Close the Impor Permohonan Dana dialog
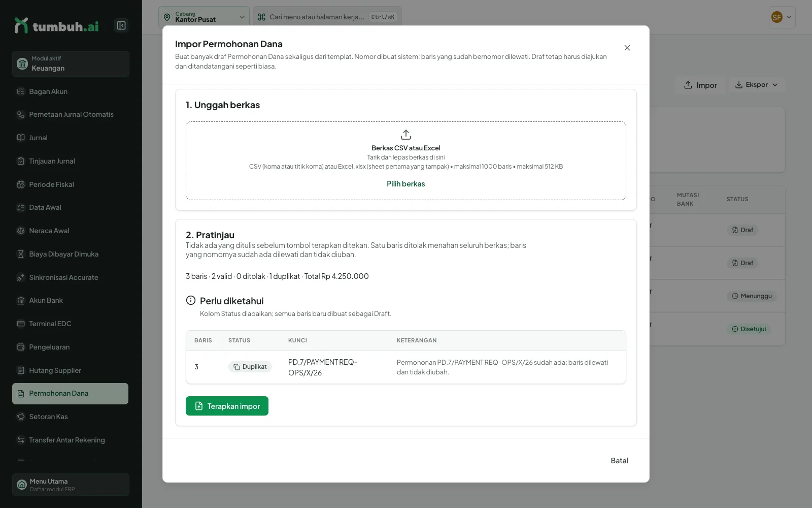812x508 pixels. (x=627, y=48)
